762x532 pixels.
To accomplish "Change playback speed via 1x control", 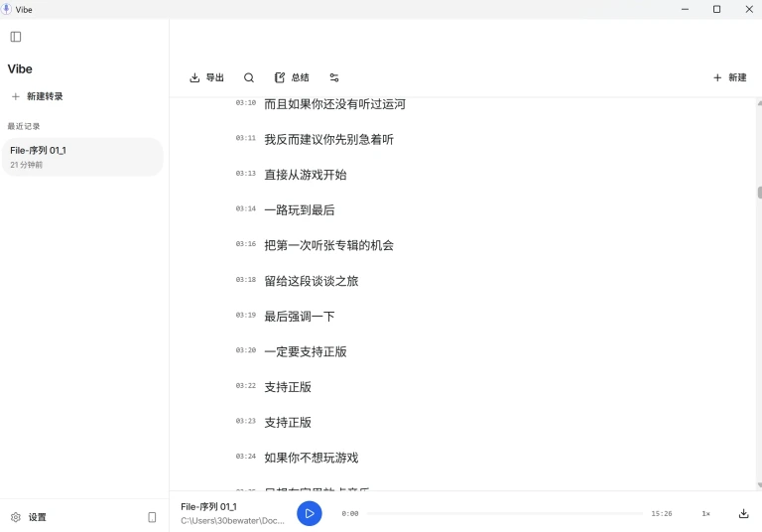I will pos(705,513).
